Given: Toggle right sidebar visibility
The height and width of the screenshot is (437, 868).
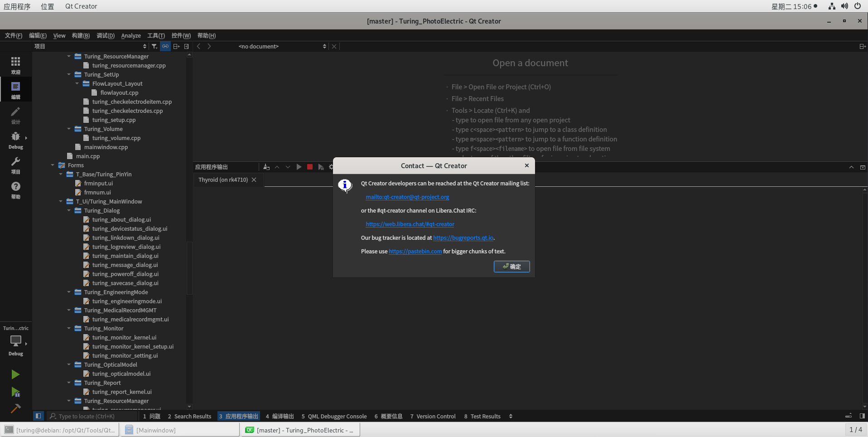Looking at the screenshot, I should point(862,416).
